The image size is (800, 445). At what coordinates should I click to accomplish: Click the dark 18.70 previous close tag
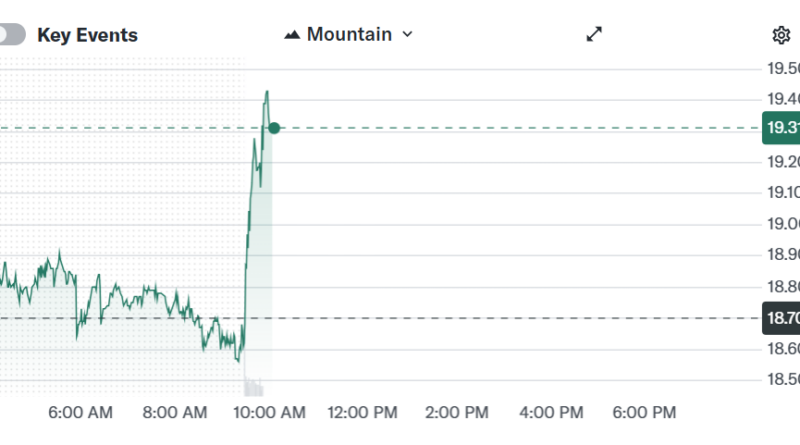pyautogui.click(x=781, y=318)
